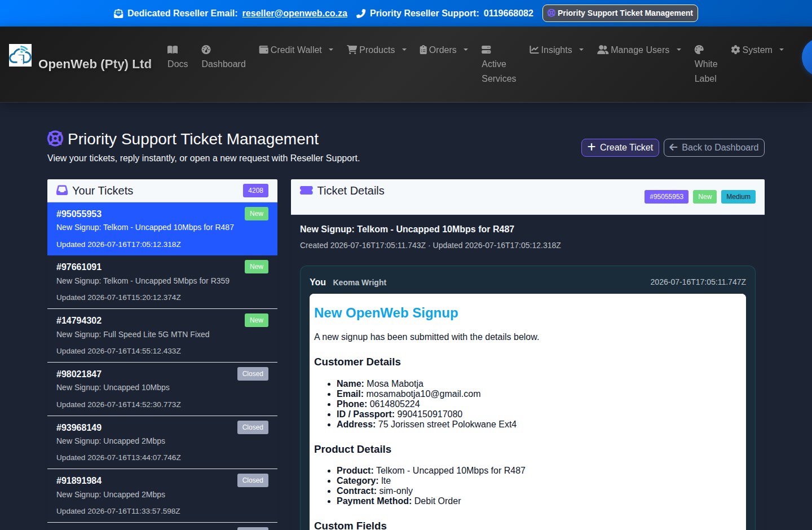
Task: Click the lifebuoy icon beside the page heading
Action: point(55,138)
